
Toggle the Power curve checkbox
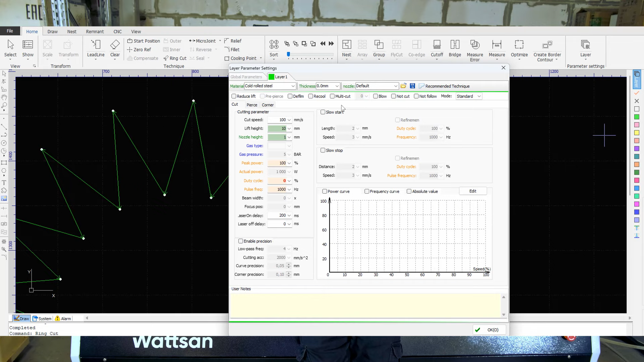325,192
